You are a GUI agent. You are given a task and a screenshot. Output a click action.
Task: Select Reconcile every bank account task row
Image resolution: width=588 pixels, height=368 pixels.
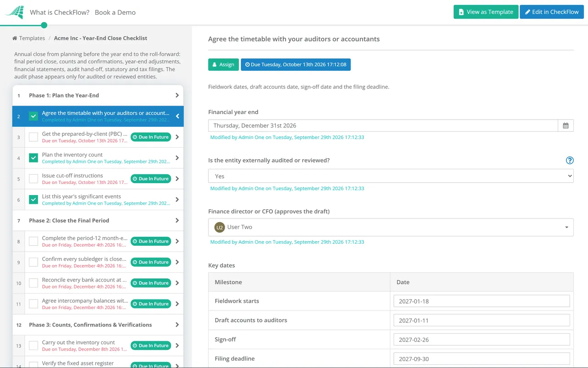tap(98, 283)
